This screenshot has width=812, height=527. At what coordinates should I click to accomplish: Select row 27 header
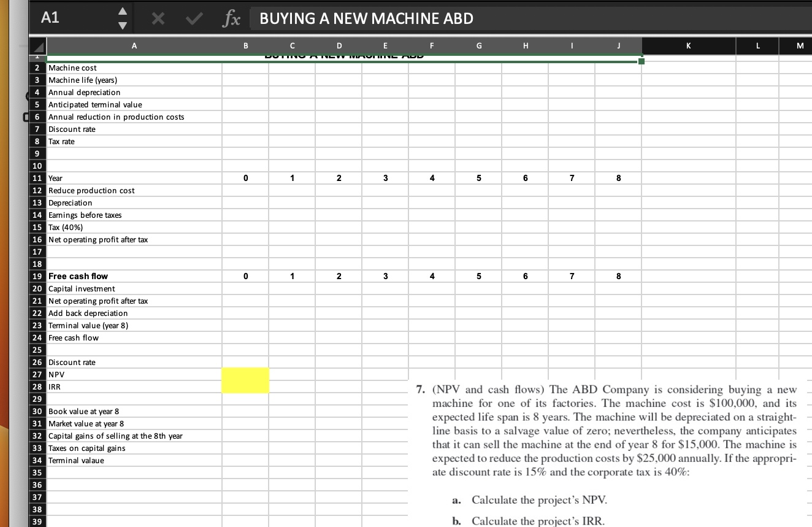[37, 374]
